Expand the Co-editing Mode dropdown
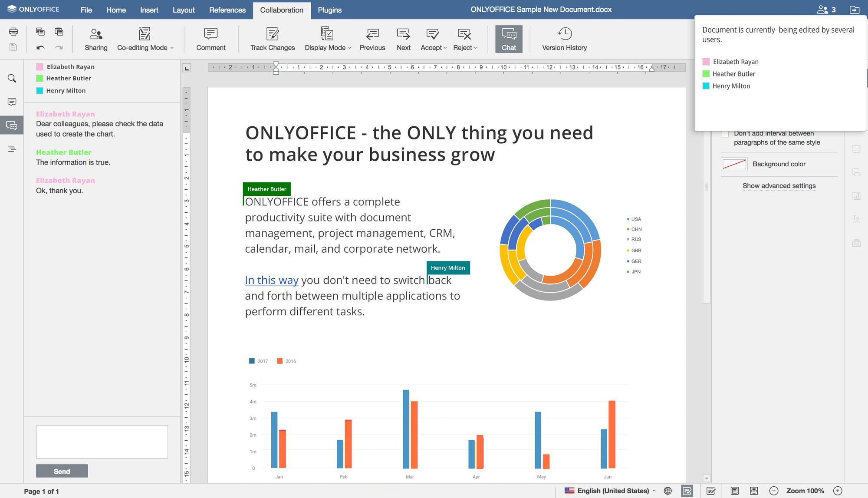The width and height of the screenshot is (868, 498). pyautogui.click(x=173, y=48)
